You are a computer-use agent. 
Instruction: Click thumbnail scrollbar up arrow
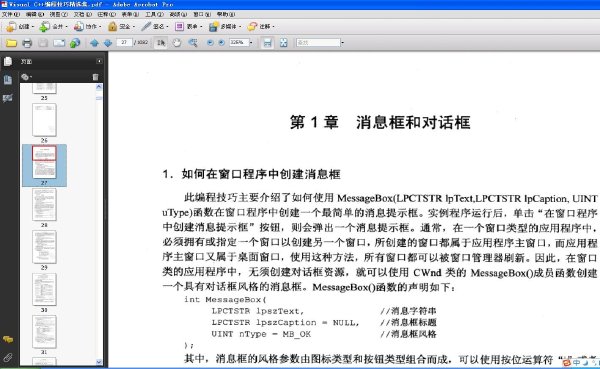click(99, 87)
